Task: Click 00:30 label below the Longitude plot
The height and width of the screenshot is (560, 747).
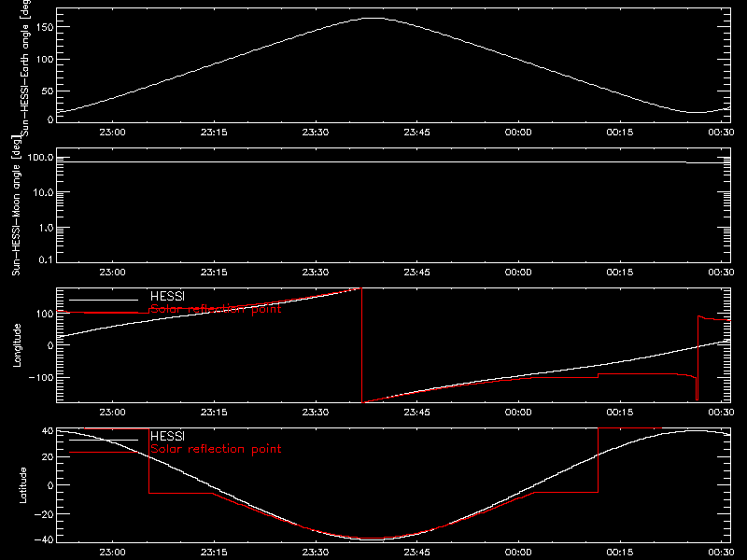Action: point(721,413)
